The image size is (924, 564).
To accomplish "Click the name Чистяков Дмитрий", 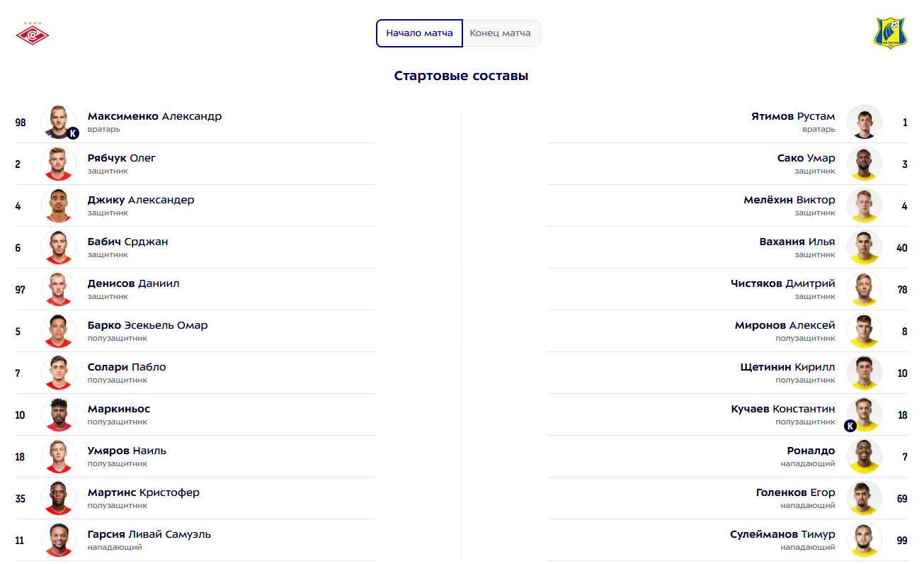I will (x=782, y=283).
